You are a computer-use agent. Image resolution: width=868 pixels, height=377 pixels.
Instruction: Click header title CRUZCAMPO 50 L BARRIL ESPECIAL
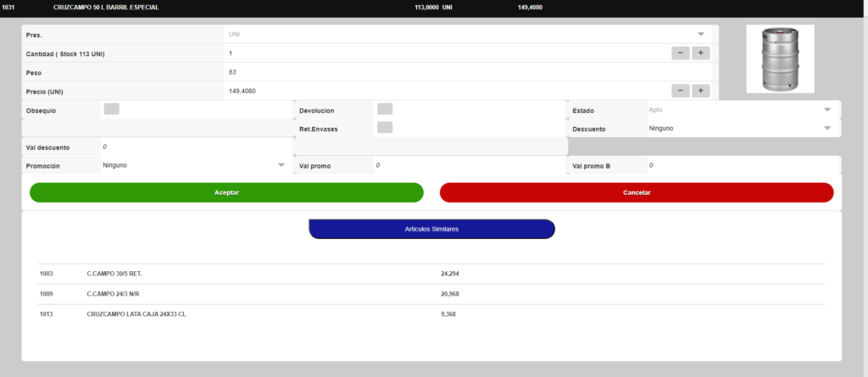(106, 8)
